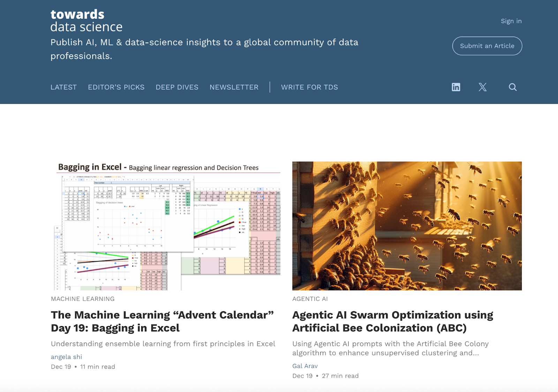Image resolution: width=558 pixels, height=392 pixels.
Task: Open angela shi's author profile
Action: (x=66, y=356)
